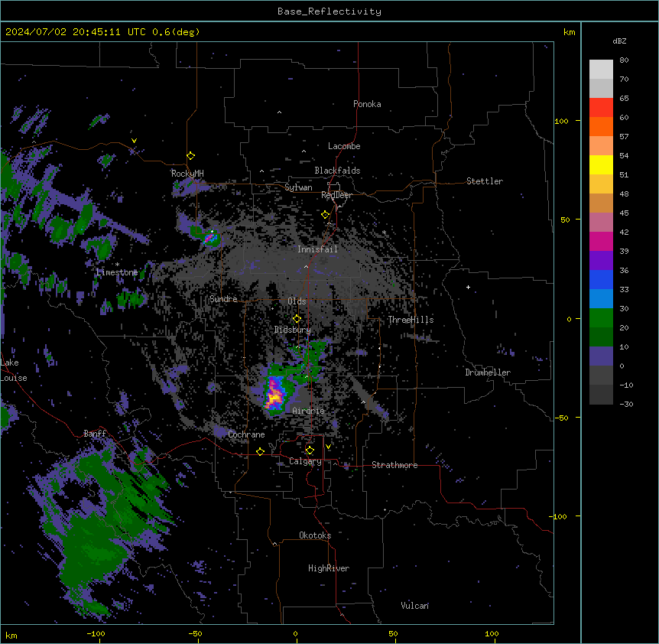
Task: Click the Strathmore label
Action: click(394, 465)
